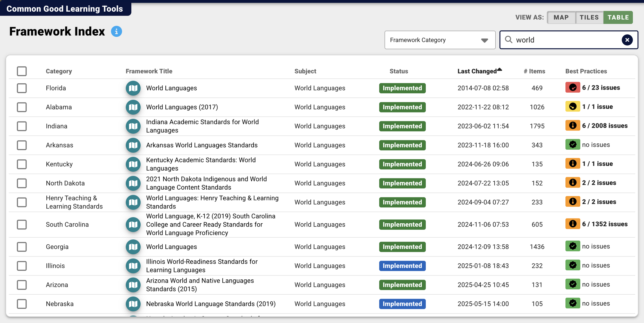The image size is (644, 323).
Task: Check the Arkansas row checkbox
Action: click(x=22, y=145)
